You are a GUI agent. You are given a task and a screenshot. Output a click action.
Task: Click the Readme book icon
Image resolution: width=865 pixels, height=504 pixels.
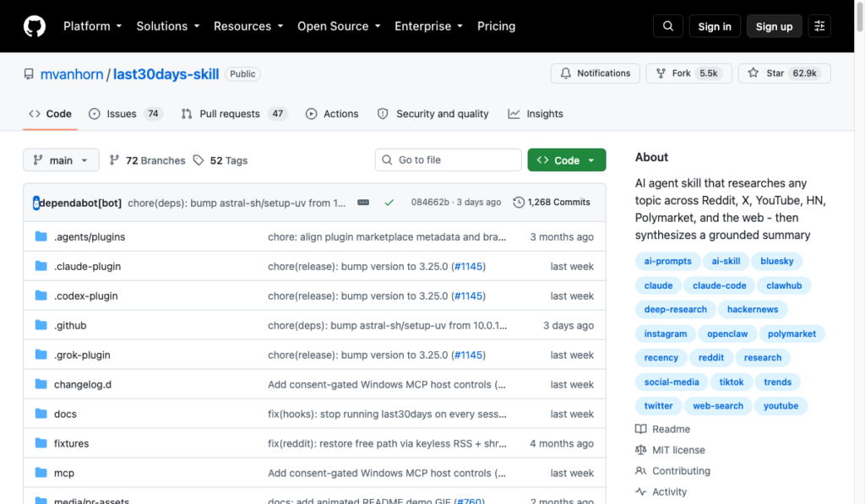pyautogui.click(x=640, y=429)
